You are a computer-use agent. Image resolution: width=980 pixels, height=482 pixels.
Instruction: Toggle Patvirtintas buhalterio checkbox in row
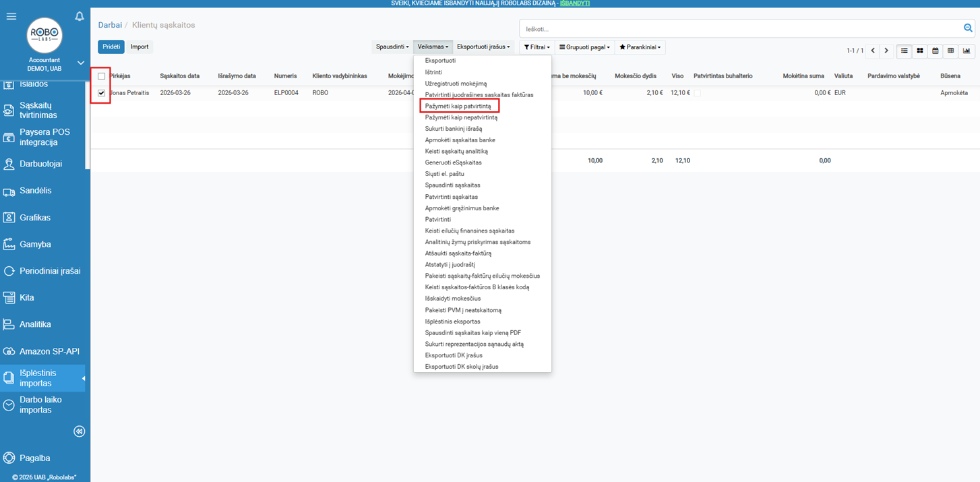698,93
